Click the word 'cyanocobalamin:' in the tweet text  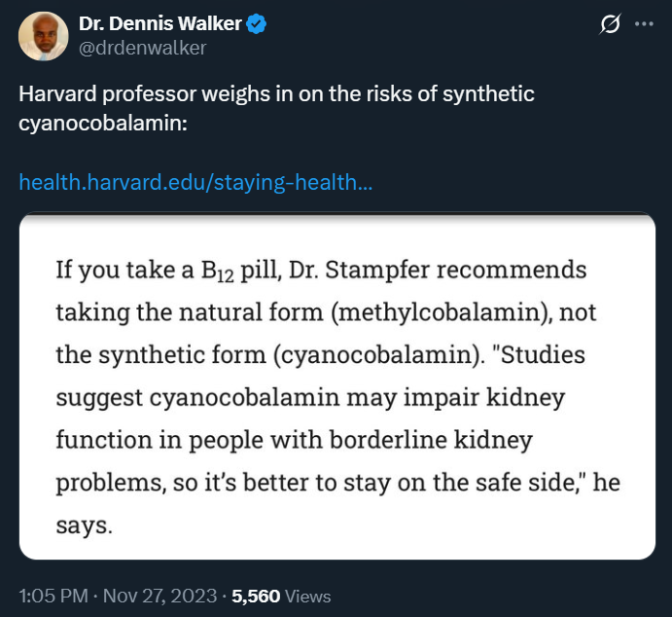(x=103, y=124)
